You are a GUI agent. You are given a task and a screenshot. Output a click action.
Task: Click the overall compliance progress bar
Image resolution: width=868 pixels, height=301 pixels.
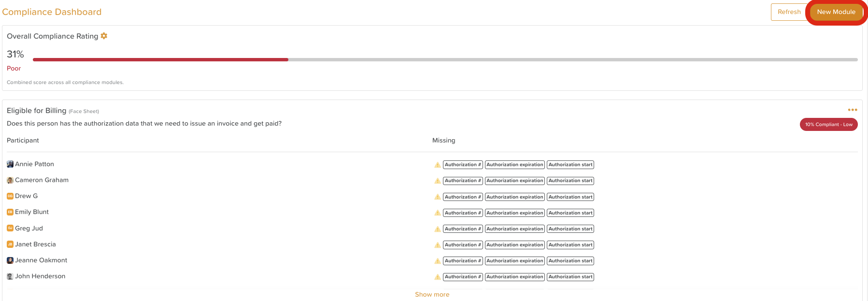(445, 59)
